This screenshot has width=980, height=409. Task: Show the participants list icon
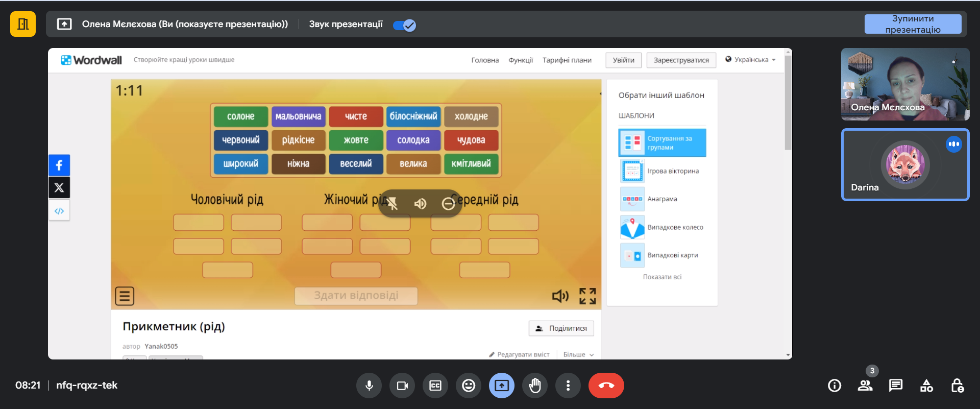865,386
